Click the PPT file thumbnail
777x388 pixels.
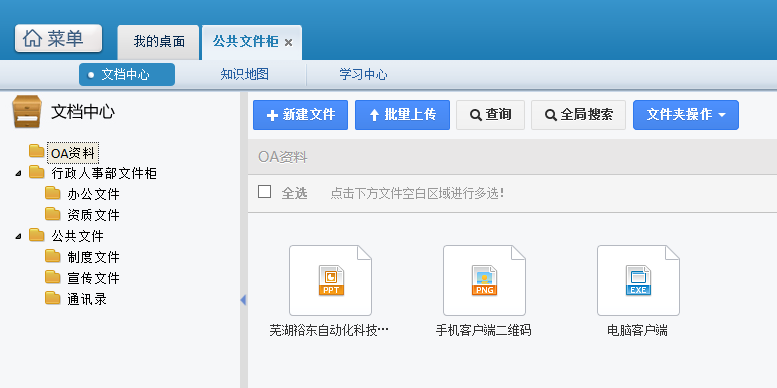click(331, 280)
